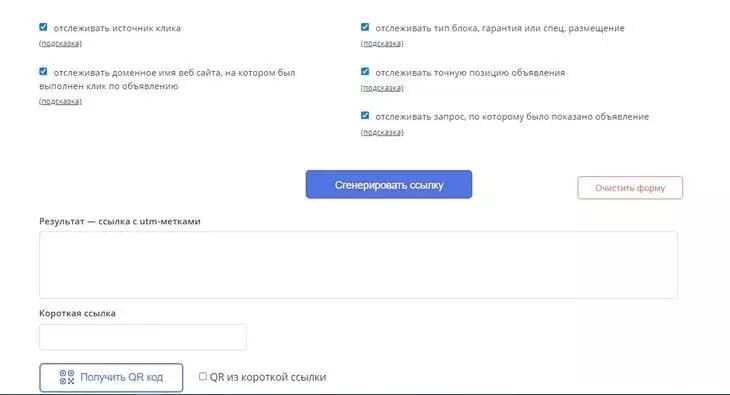Click Сгенерировать ссылку button
This screenshot has height=395, width=730.
(x=389, y=184)
